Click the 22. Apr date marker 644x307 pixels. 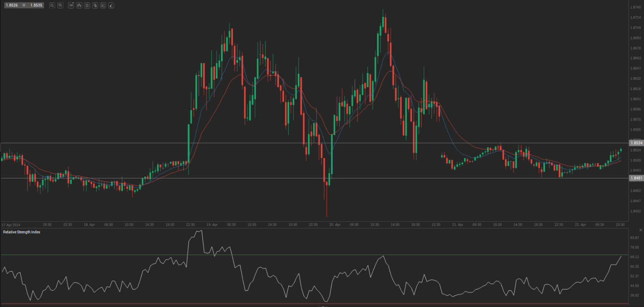[x=580, y=225]
